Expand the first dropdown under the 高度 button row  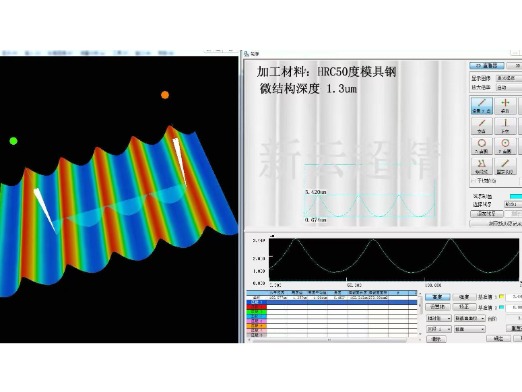tap(439, 318)
